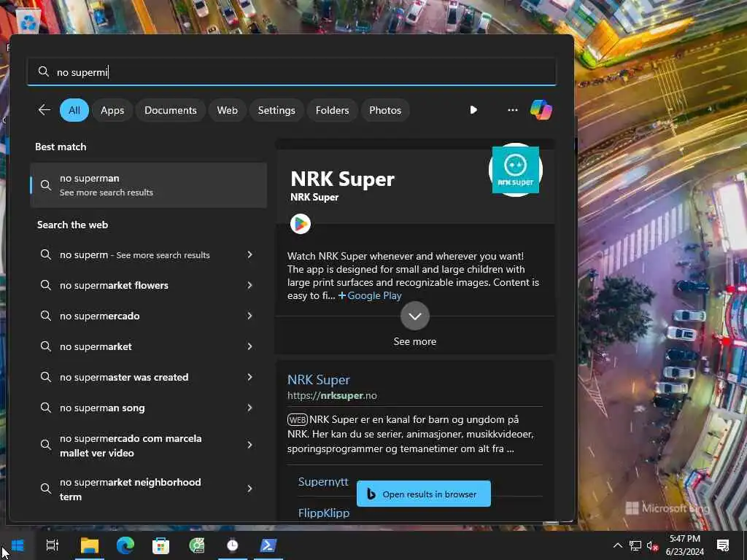Click search icon beside 'no superm' suggestion
This screenshot has width=747, height=560.
point(46,254)
